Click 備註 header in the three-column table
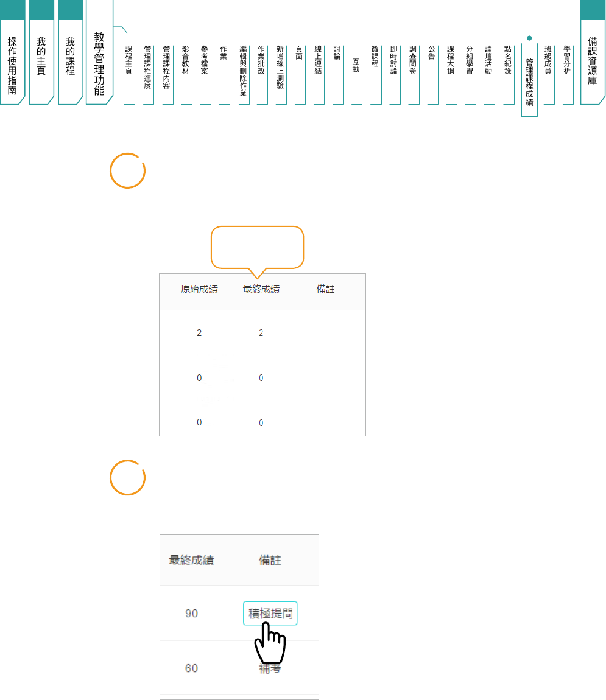This screenshot has width=606, height=700. (326, 289)
